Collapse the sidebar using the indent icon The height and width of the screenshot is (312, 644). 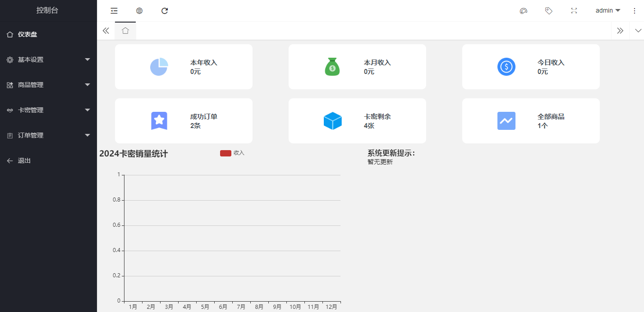pos(114,10)
